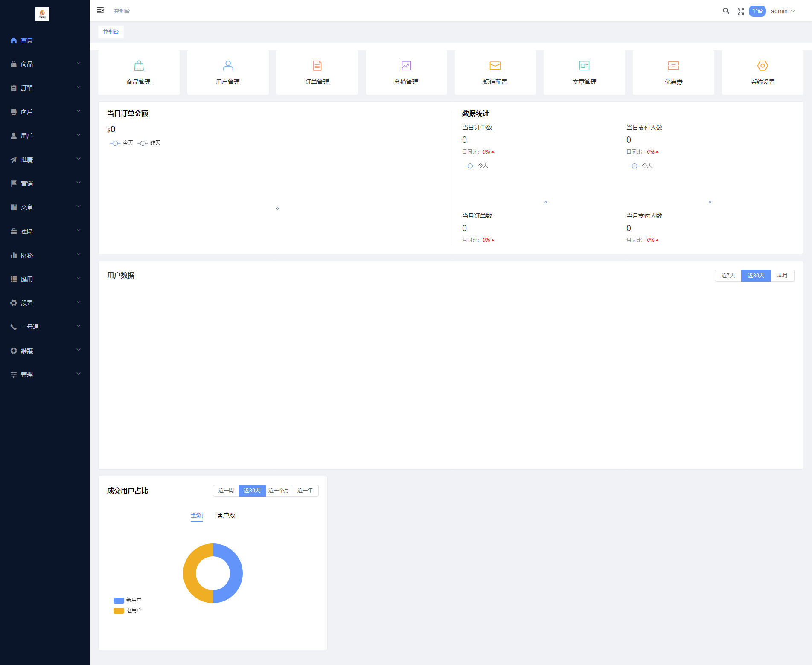Open the admin account dropdown

click(783, 11)
